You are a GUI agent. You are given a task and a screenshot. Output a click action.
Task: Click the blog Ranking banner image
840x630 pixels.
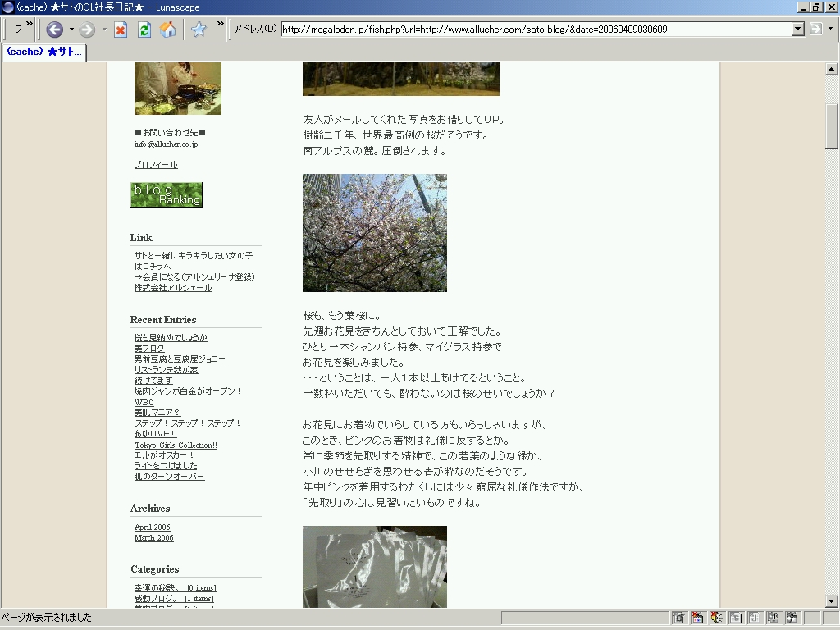167,194
